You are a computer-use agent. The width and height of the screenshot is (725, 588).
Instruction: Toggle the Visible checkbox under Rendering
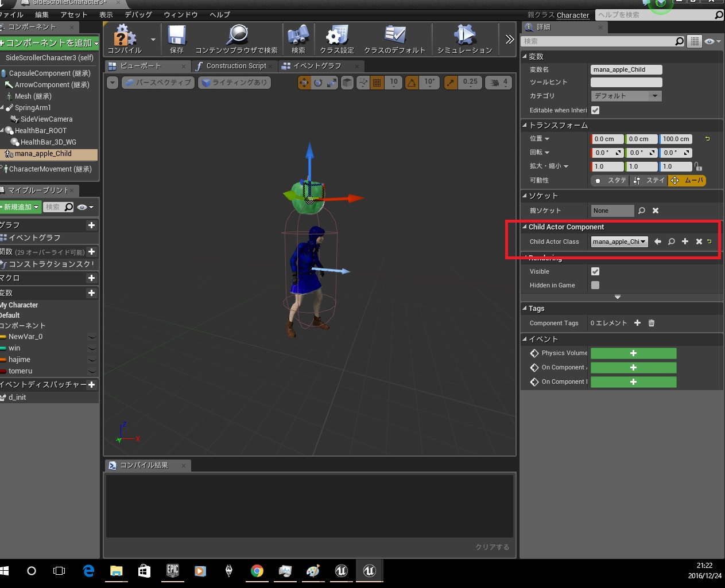pos(595,271)
